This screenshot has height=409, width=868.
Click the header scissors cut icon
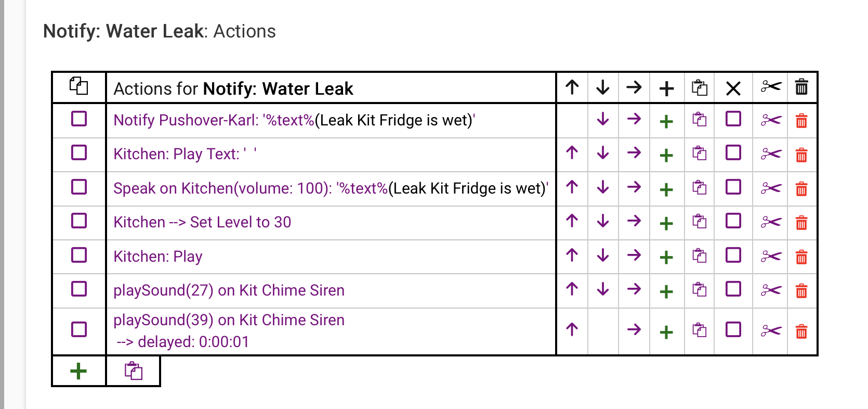tap(771, 87)
